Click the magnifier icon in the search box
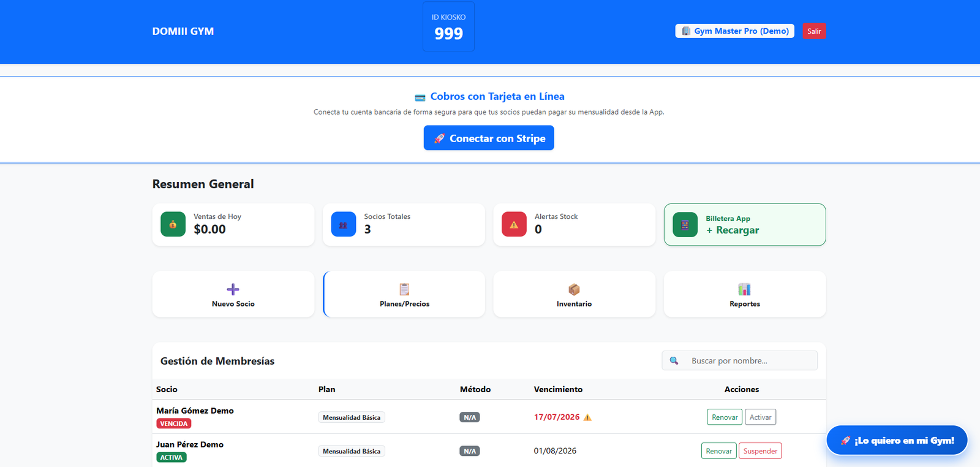 [674, 360]
